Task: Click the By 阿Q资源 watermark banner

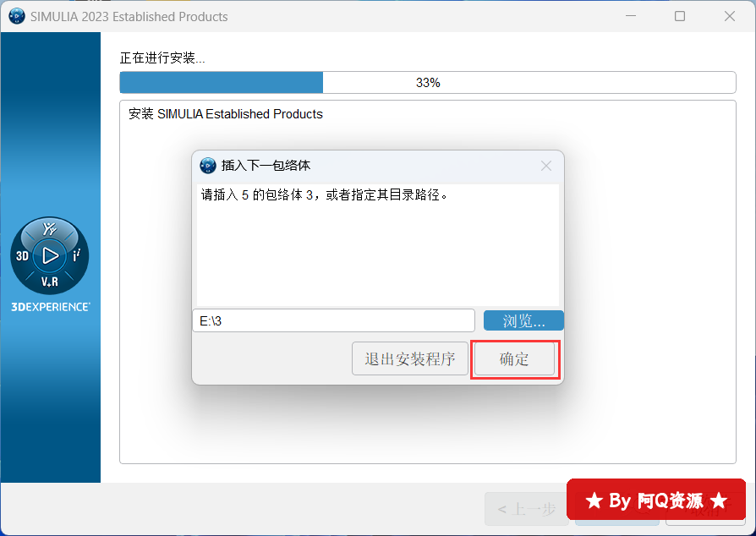Action: coord(656,500)
